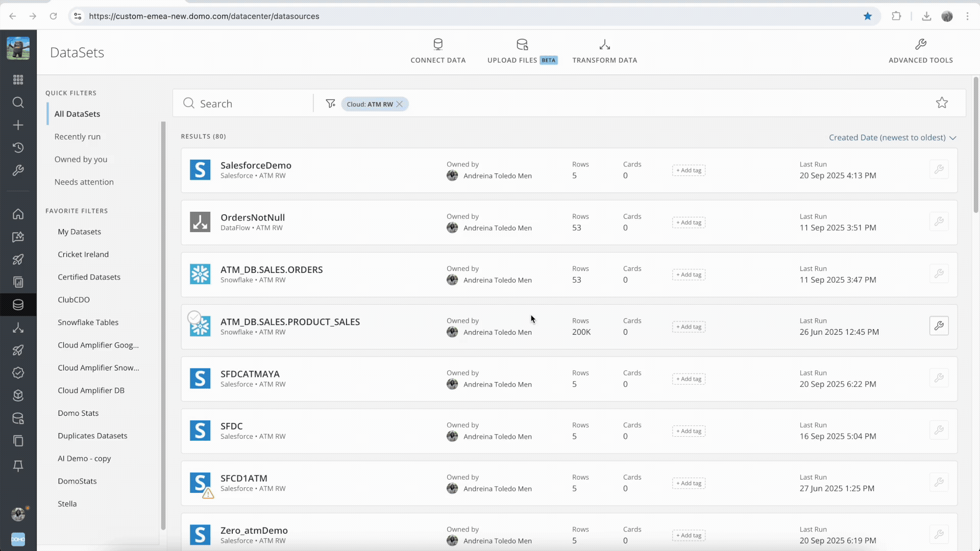Screen dimensions: 980x551
Task: Open wrench menu for SFDC row
Action: tap(939, 430)
